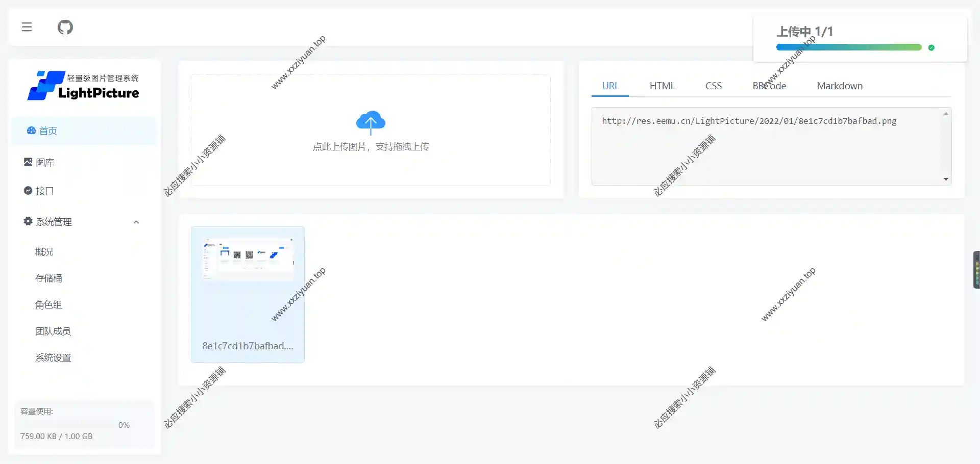The height and width of the screenshot is (464, 980).
Task: Go to 团队成员 team members
Action: pos(53,331)
